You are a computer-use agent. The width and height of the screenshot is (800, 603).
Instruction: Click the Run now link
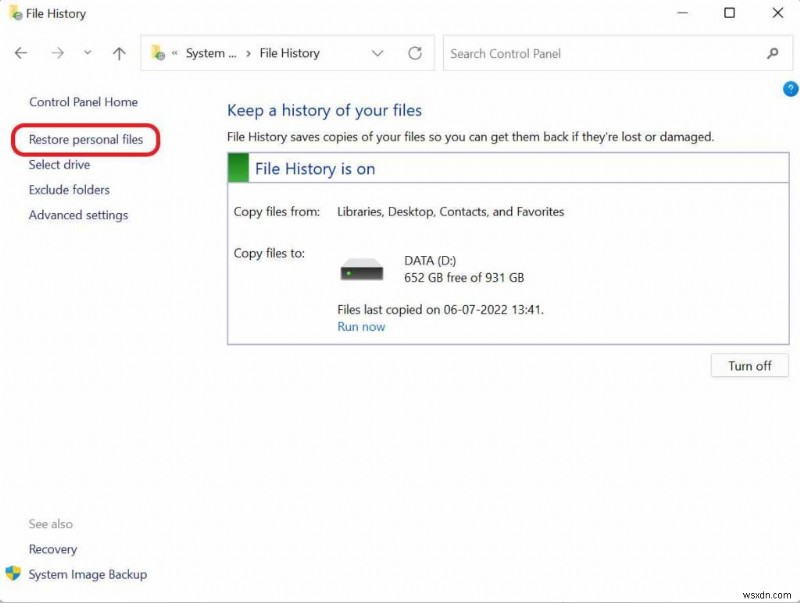pyautogui.click(x=360, y=326)
